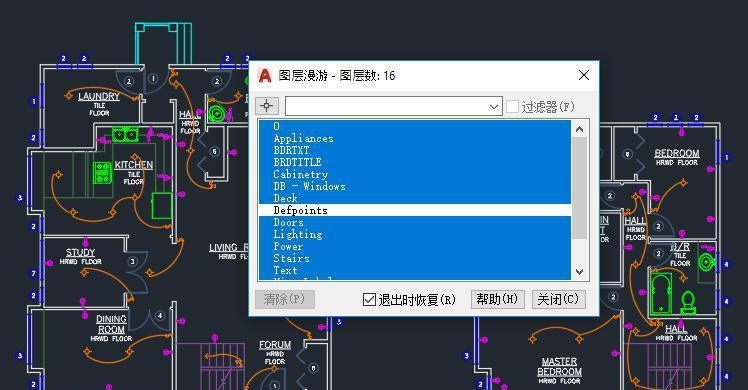Click the KITCHEN room label in drawing
748x390 pixels.
click(x=134, y=165)
